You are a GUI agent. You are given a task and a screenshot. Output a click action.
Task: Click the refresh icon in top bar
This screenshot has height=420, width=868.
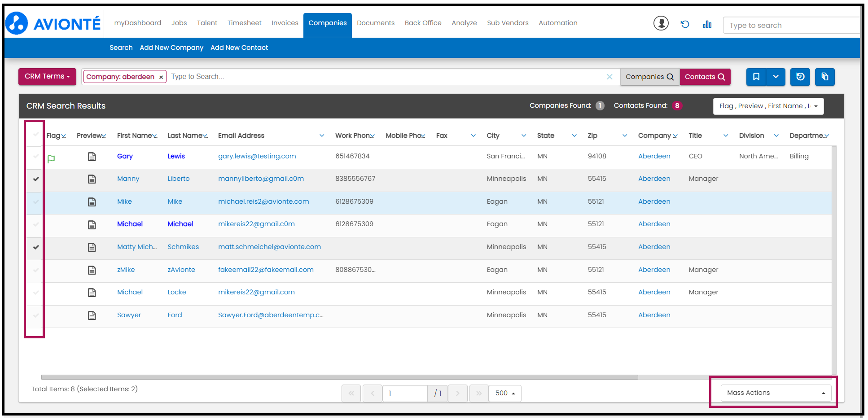(684, 24)
